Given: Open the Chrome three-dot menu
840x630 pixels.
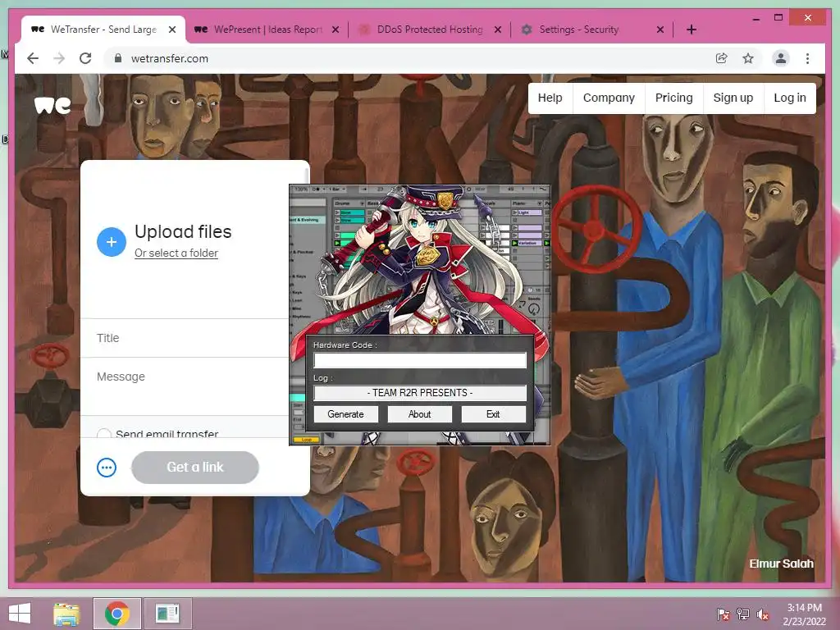Looking at the screenshot, I should [x=807, y=58].
